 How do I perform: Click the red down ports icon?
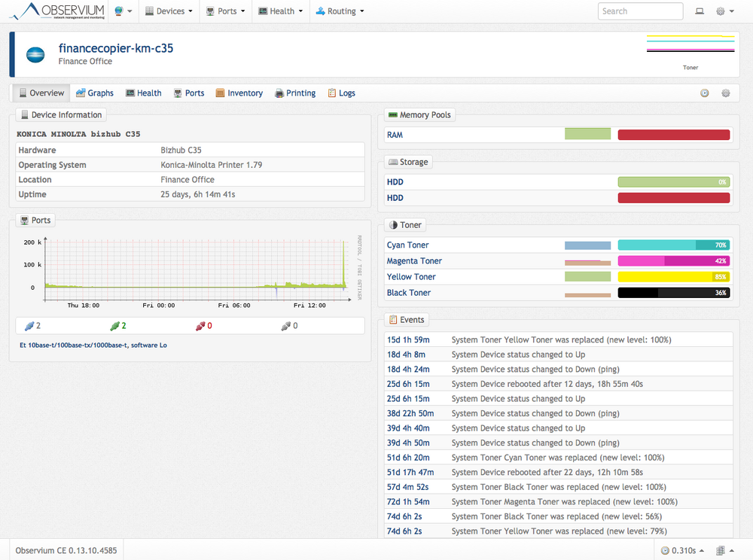point(200,326)
